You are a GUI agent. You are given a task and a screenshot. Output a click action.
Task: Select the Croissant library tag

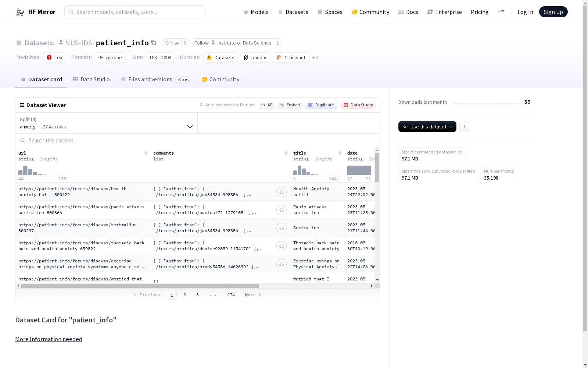click(x=291, y=57)
